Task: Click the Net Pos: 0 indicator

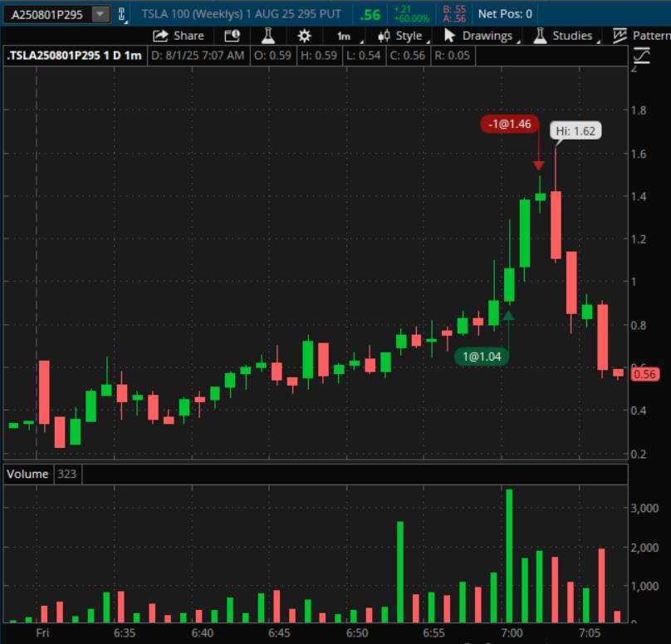Action: click(505, 14)
